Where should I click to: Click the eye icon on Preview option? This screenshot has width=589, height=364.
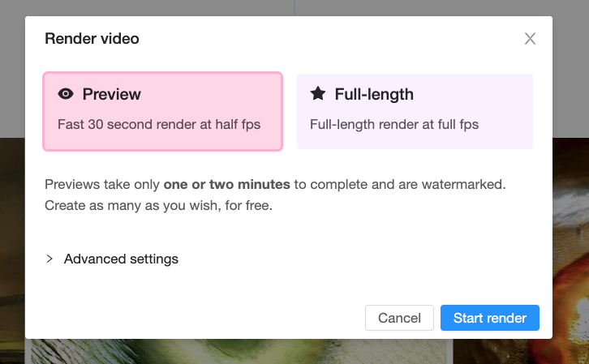66,94
